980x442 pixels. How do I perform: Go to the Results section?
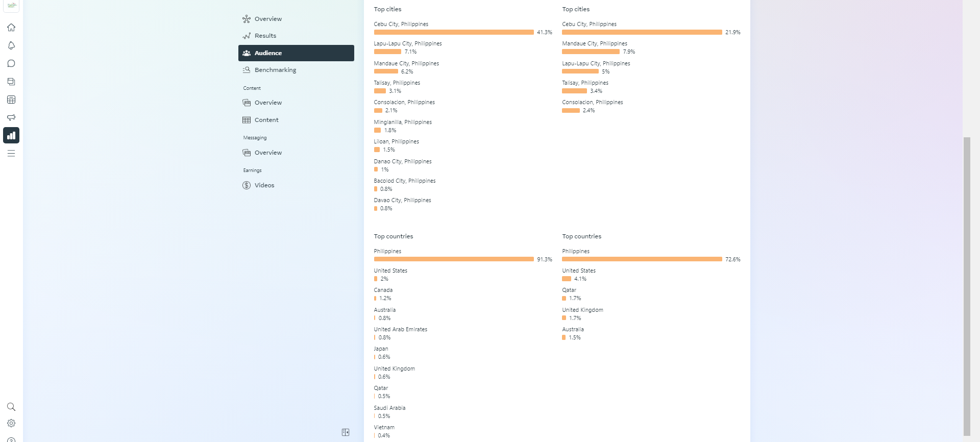tap(296, 36)
